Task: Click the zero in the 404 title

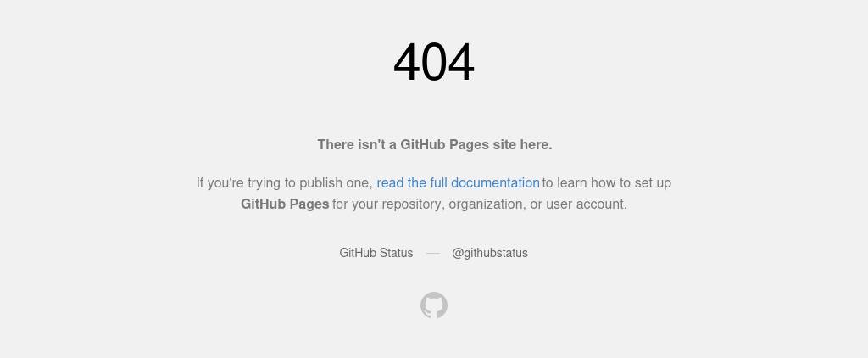Action: pyautogui.click(x=434, y=62)
